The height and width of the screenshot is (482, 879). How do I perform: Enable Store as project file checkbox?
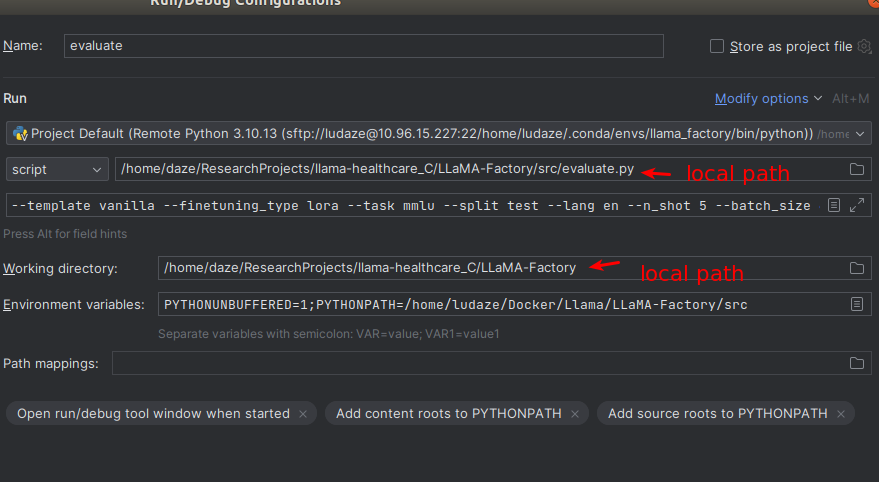pyautogui.click(x=716, y=46)
